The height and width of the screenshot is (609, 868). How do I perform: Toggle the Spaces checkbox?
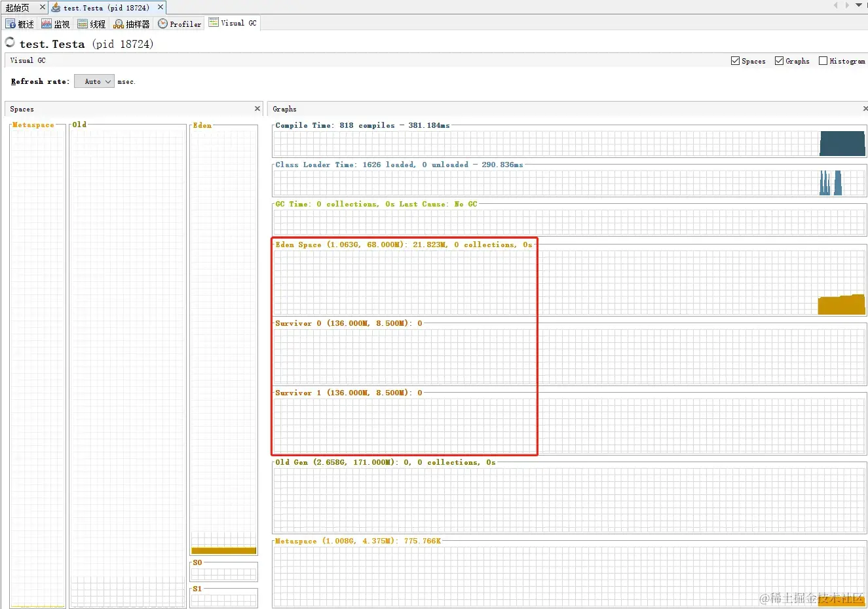pos(735,61)
